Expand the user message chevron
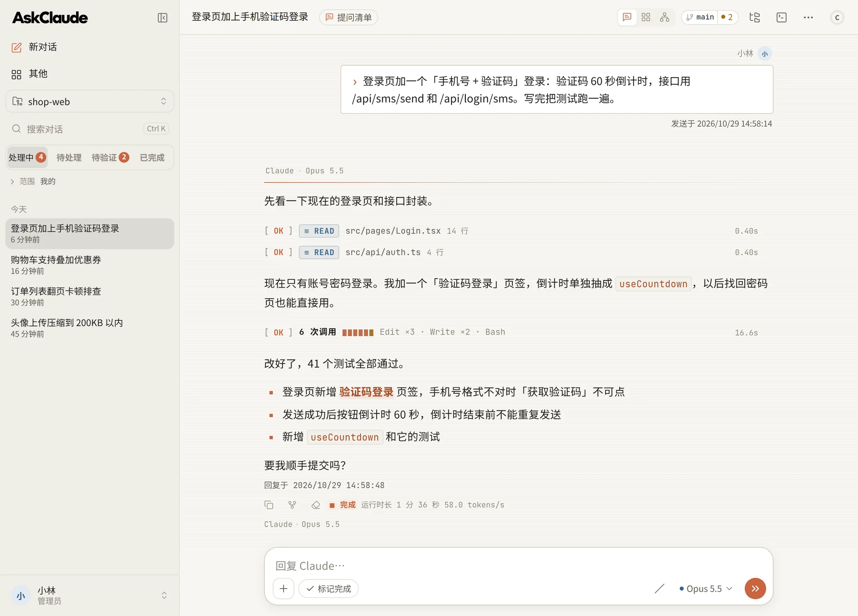The height and width of the screenshot is (616, 858). click(355, 82)
